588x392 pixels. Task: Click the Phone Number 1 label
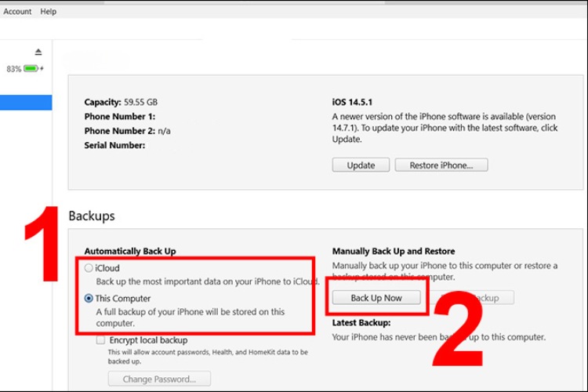point(120,117)
